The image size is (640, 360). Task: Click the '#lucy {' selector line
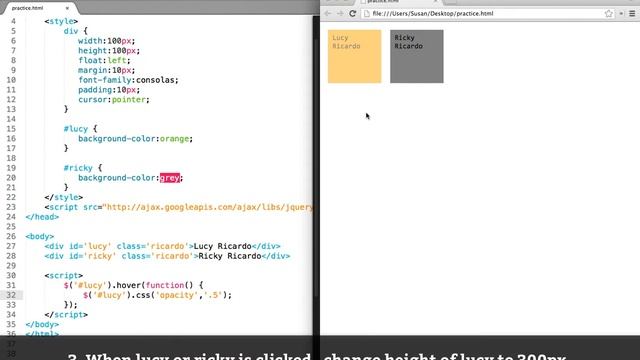(x=80, y=129)
